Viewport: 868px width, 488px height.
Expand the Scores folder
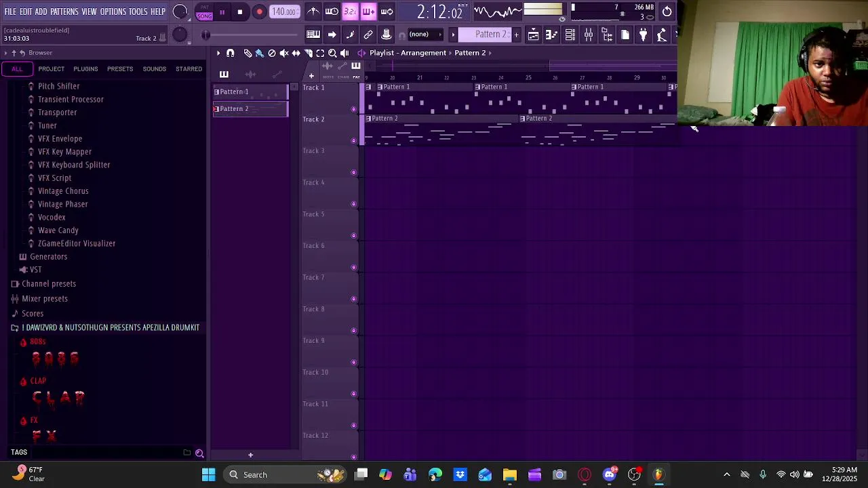coord(33,314)
